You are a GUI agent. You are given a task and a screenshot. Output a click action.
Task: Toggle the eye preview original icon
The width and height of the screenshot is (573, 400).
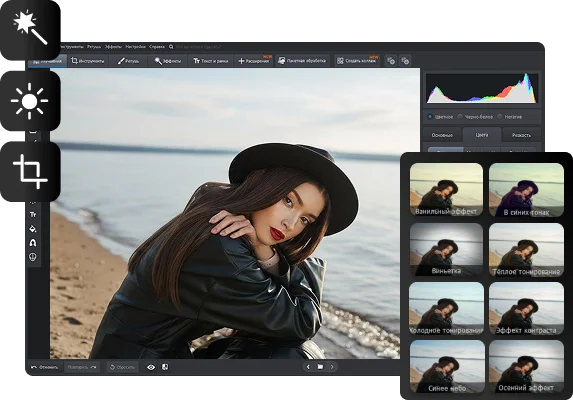[151, 367]
